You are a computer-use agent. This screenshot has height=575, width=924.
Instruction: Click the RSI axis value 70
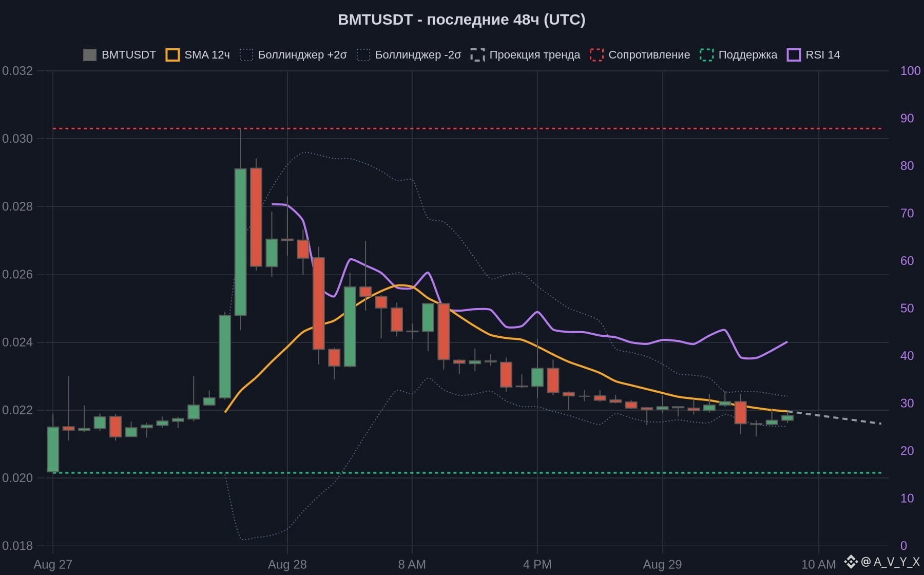pos(907,213)
